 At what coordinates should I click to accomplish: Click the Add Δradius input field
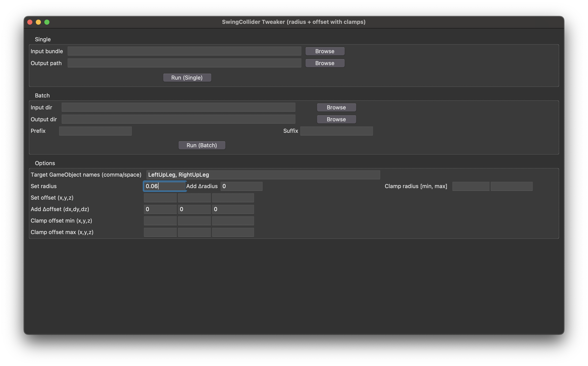241,186
